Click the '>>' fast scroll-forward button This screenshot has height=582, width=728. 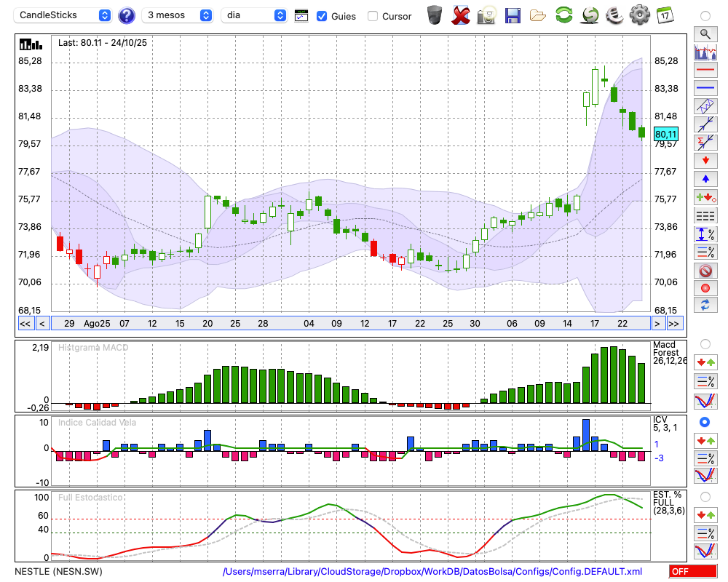pos(674,324)
